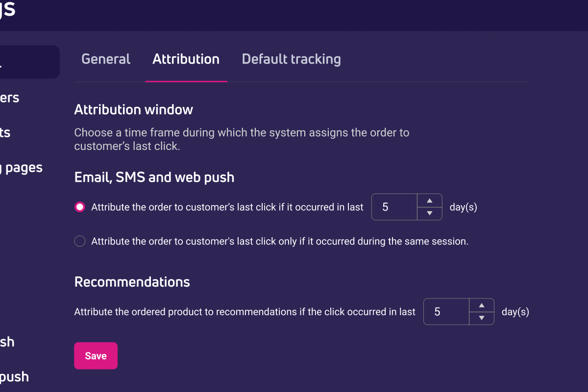The image size is (588, 392).
Task: Click the sidebar item ending in 'ers'
Action: click(x=9, y=97)
